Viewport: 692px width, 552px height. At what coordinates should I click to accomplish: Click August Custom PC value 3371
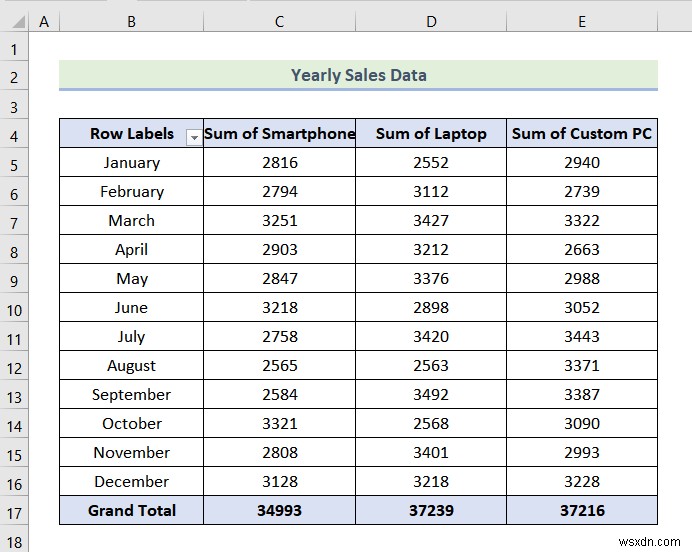(582, 365)
